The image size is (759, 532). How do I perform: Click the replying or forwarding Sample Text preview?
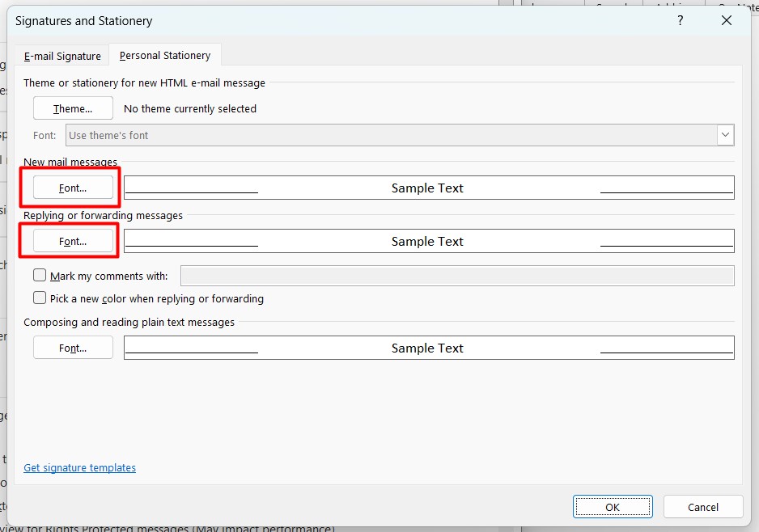point(428,241)
